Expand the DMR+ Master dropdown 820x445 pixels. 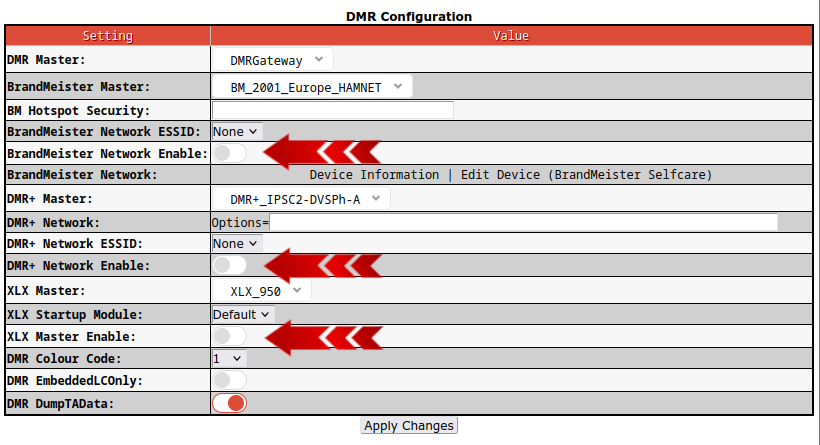(300, 199)
